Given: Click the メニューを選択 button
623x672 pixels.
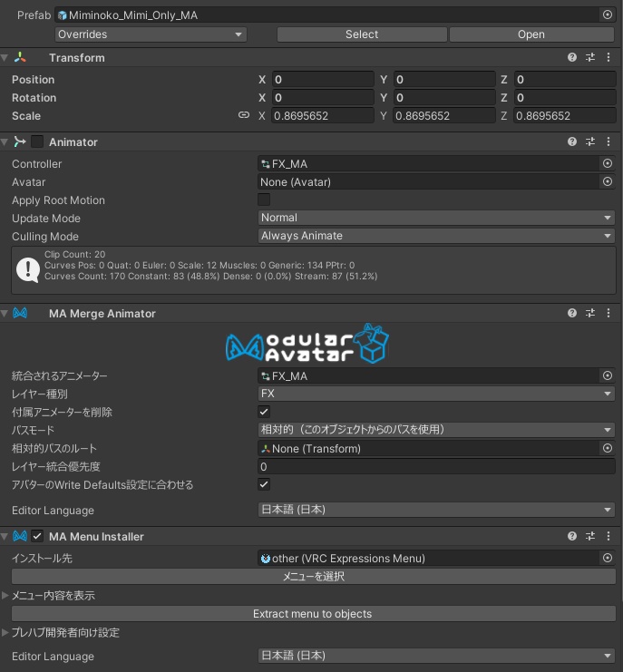Looking at the screenshot, I should click(x=313, y=577).
